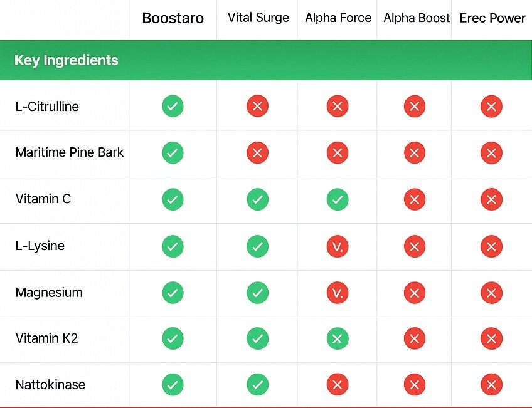Click Alpha Force's green check for Vitamin C
Viewport: 532px width, 408px height.
[338, 199]
